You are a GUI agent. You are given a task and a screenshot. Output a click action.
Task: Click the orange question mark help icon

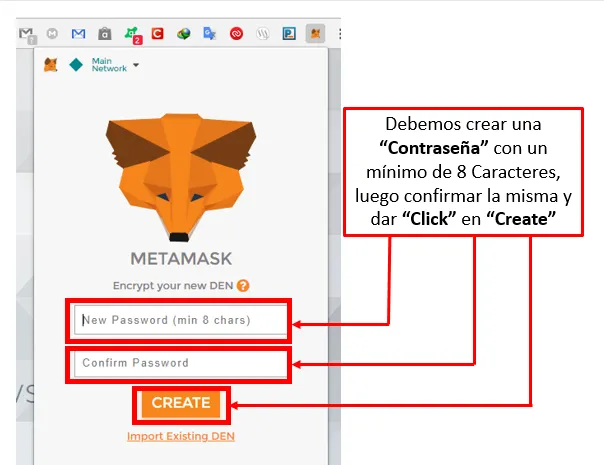(243, 285)
